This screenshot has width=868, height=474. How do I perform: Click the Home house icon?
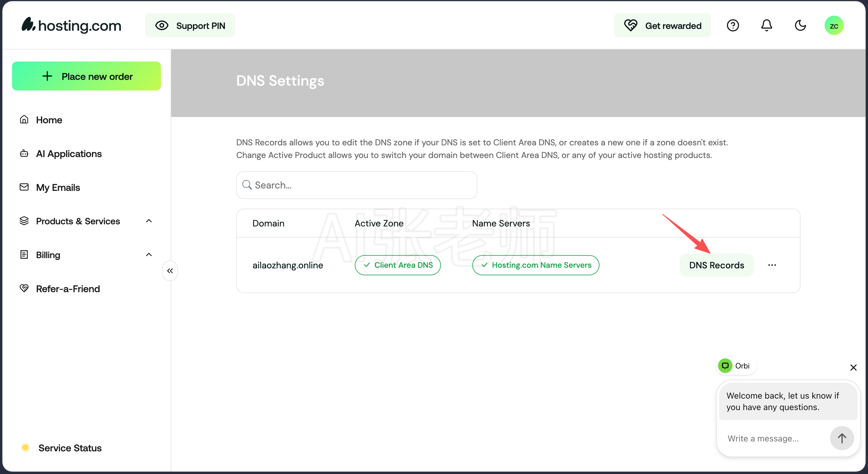[x=24, y=119]
